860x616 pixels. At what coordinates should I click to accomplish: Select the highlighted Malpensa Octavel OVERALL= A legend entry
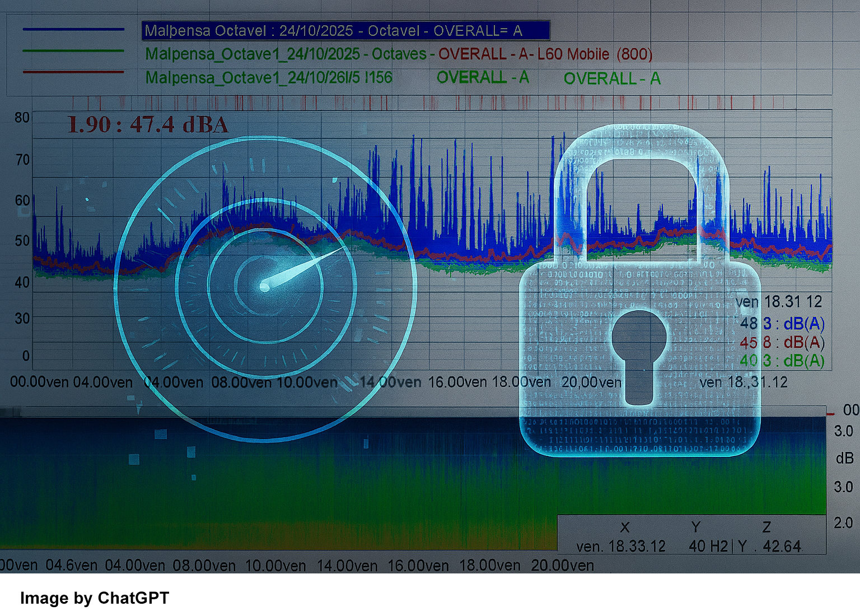345,31
